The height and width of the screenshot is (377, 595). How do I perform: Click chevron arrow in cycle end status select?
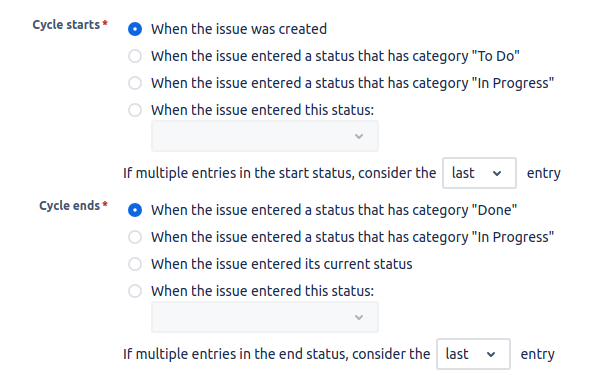point(359,317)
